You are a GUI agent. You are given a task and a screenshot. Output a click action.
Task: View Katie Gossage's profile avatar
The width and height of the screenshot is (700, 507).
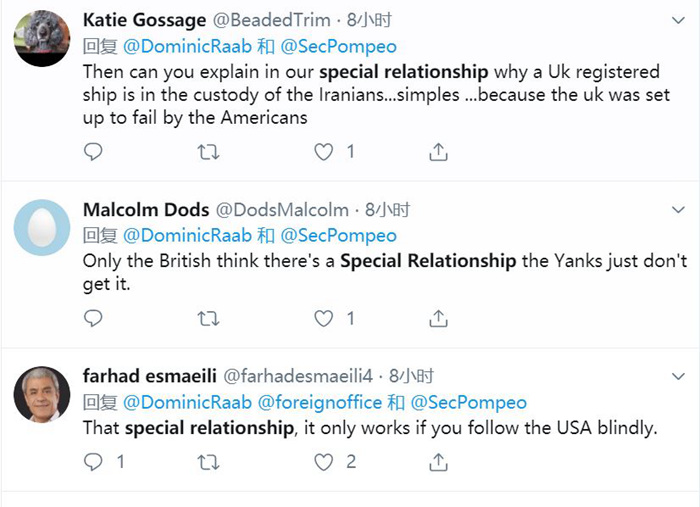[x=42, y=39]
